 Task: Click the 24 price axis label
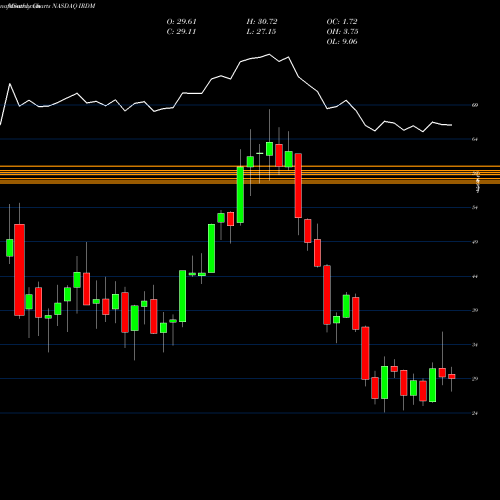[x=475, y=413]
